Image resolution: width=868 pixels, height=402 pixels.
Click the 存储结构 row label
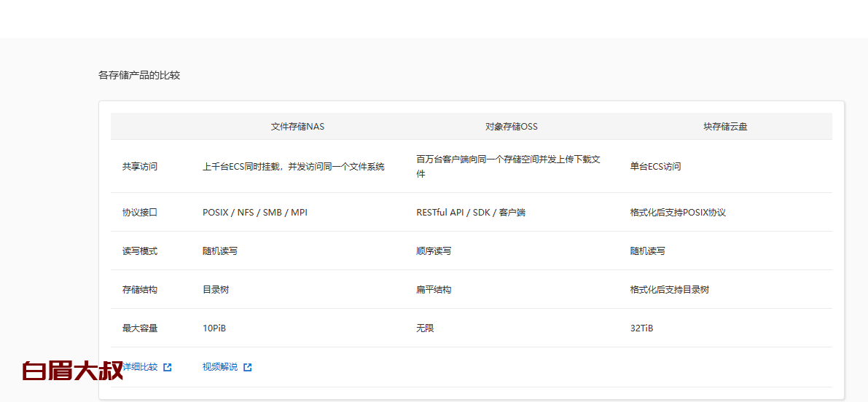pos(140,290)
